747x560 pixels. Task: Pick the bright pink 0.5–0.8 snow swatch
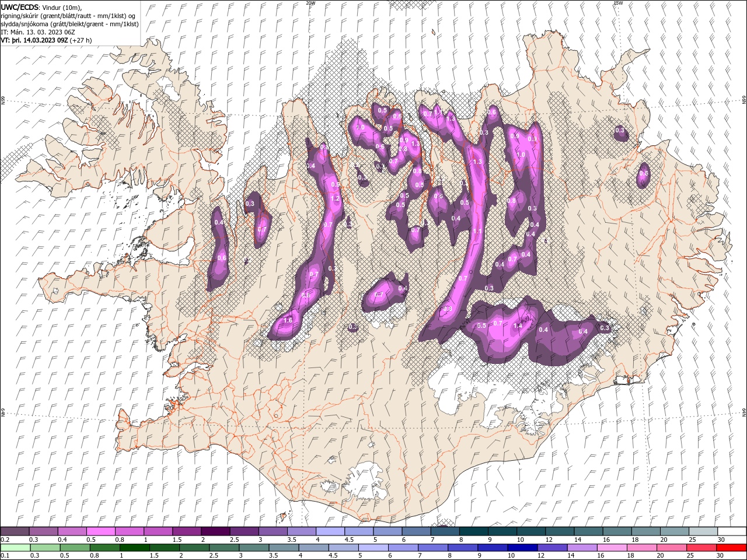tap(100, 531)
